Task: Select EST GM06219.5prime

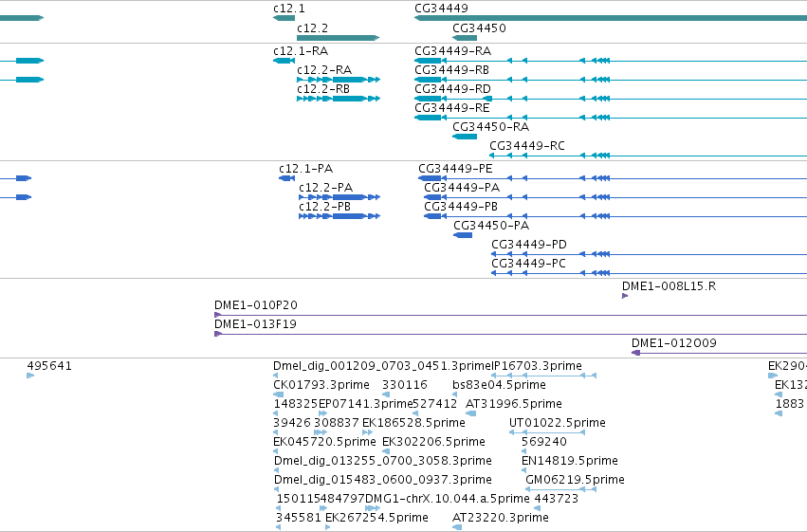Action: 576,481
